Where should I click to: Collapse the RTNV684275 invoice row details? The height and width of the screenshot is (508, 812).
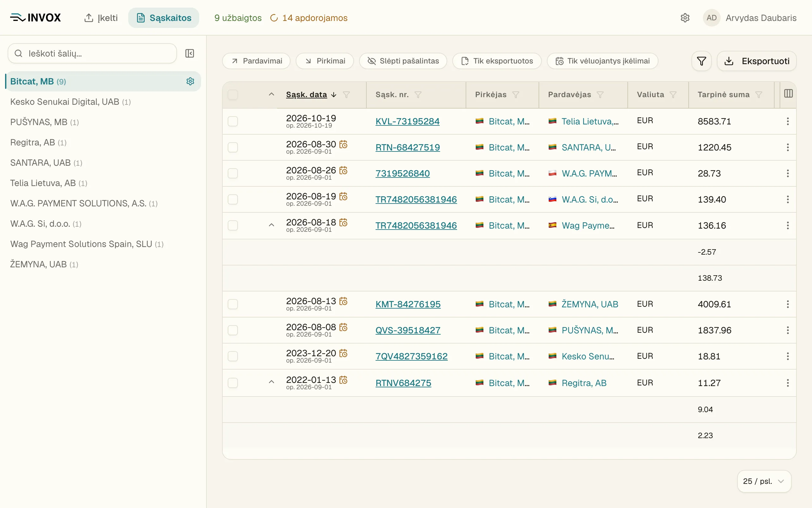coord(272,382)
